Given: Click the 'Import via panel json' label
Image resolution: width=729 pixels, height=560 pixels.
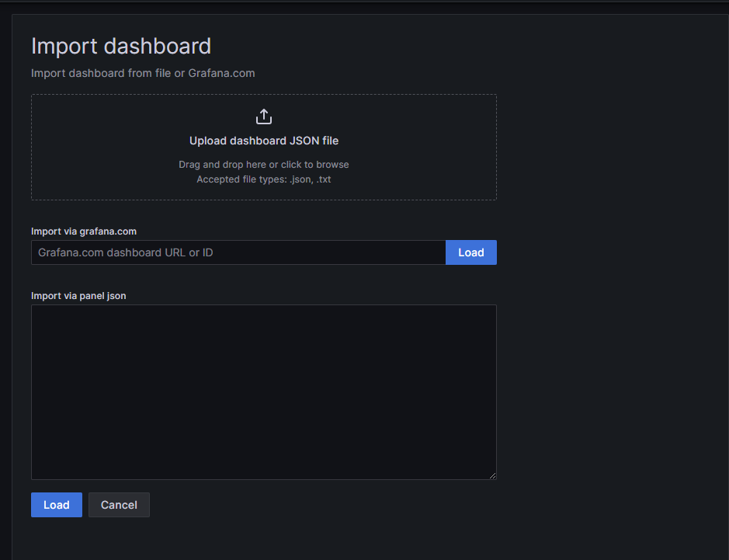Looking at the screenshot, I should (78, 296).
